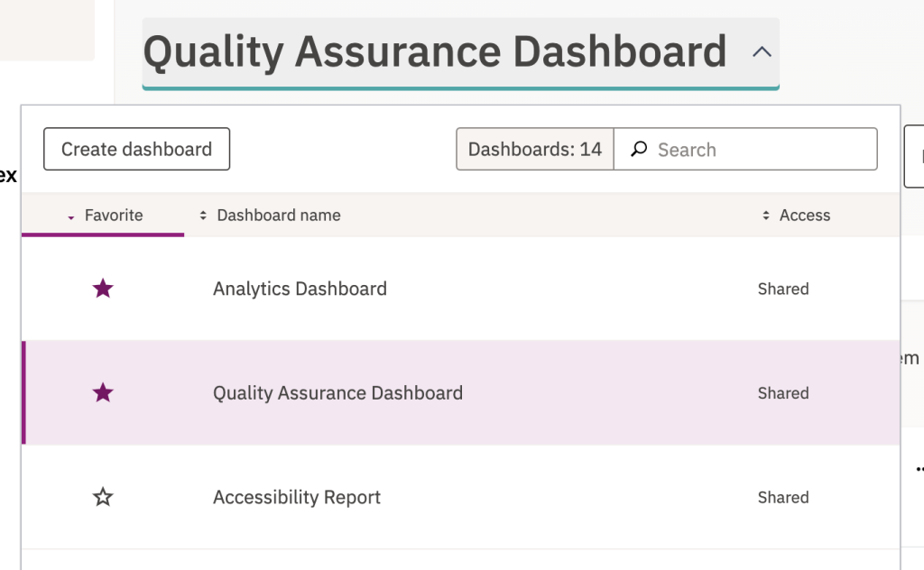This screenshot has width=924, height=570.
Task: Open the Accessibility Report dashboard
Action: 297,497
